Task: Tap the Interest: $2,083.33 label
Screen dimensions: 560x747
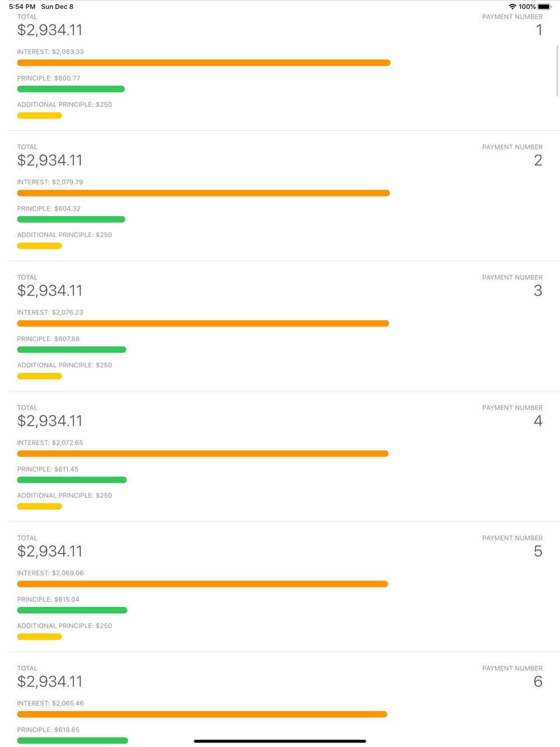Action: point(50,52)
